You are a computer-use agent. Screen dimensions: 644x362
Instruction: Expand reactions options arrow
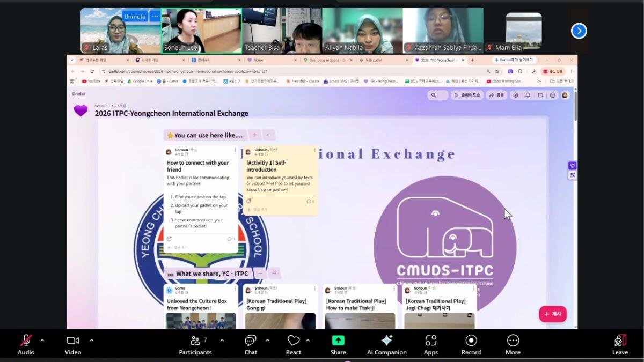tap(308, 340)
